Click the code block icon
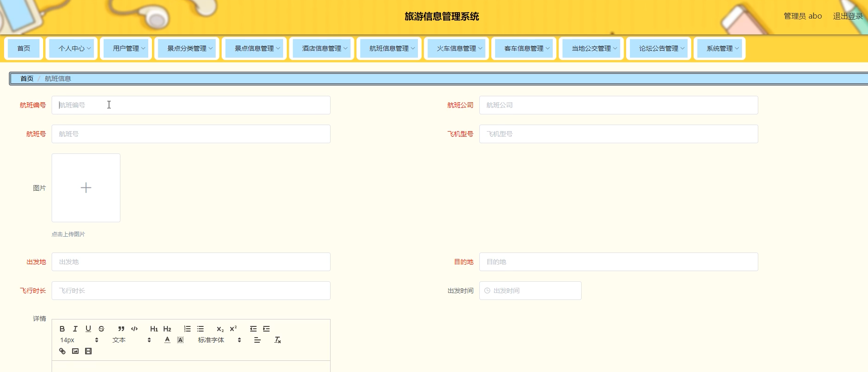 tap(134, 329)
